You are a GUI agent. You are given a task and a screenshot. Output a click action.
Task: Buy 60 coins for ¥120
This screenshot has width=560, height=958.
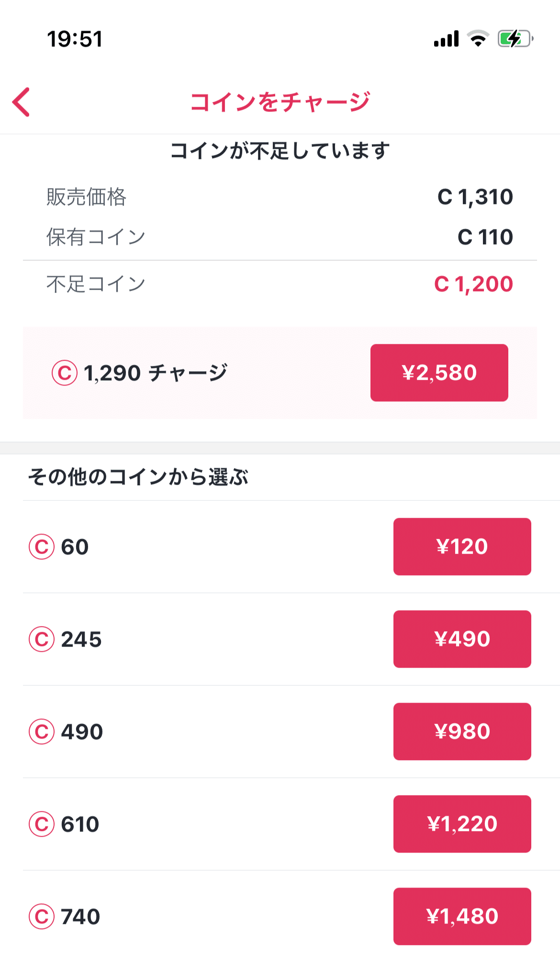(x=462, y=547)
